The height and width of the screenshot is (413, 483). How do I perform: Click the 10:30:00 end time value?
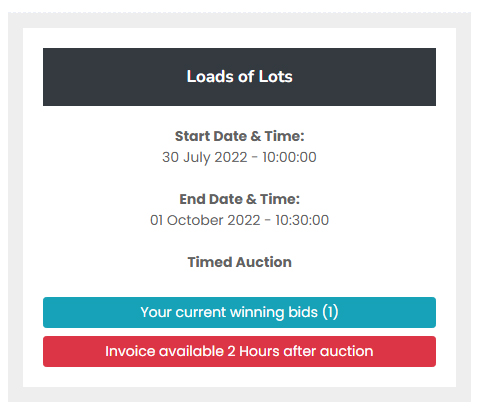(x=302, y=220)
